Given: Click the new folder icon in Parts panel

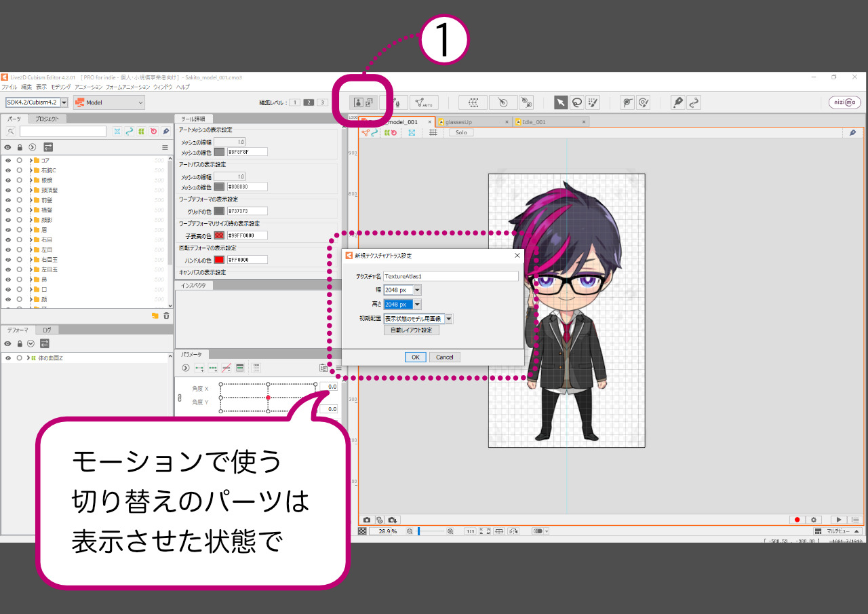Looking at the screenshot, I should click(x=155, y=315).
